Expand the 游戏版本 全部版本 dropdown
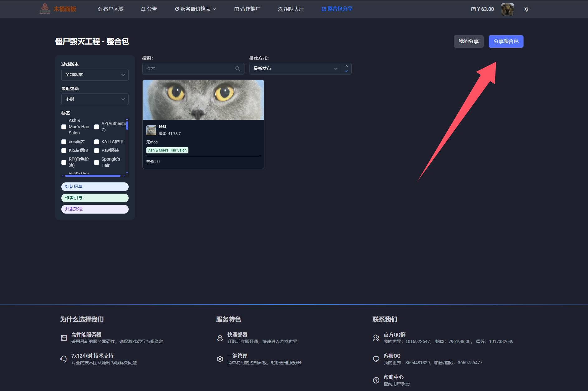 click(95, 75)
